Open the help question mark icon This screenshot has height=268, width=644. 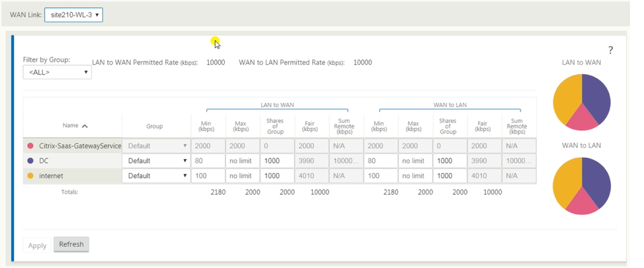pyautogui.click(x=610, y=50)
